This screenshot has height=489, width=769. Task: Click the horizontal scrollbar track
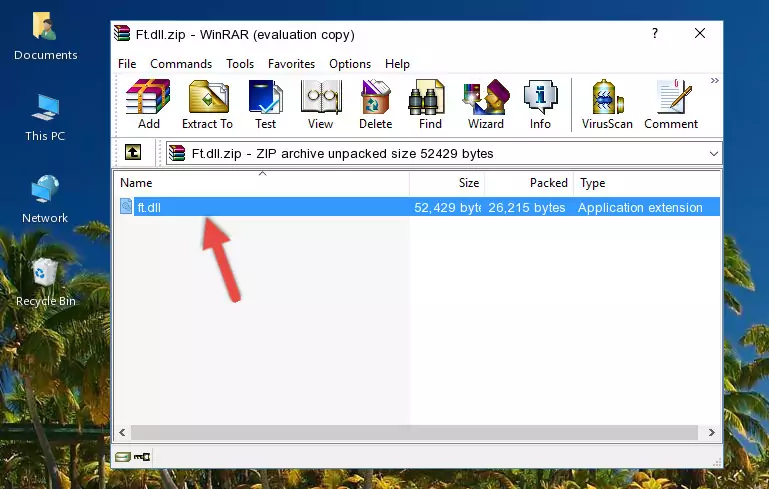(414, 432)
